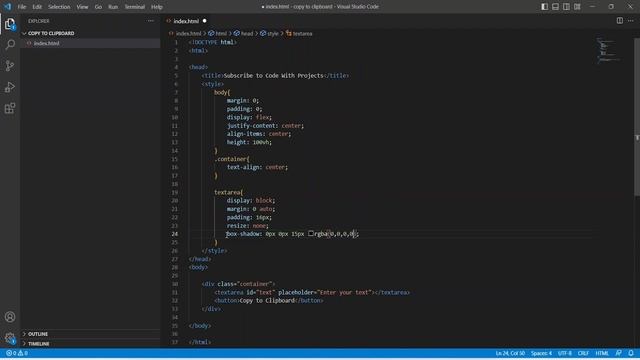Open the Go menu
This screenshot has height=360, width=640.
point(98,7)
